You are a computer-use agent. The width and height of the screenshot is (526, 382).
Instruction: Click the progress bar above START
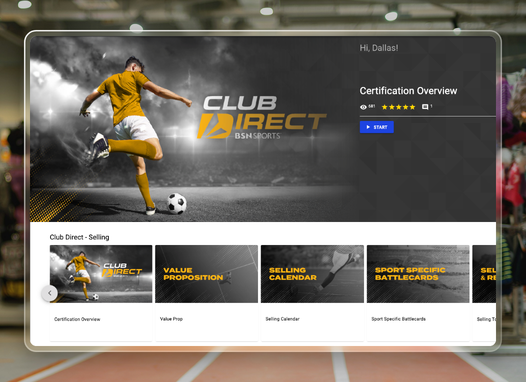click(x=428, y=116)
